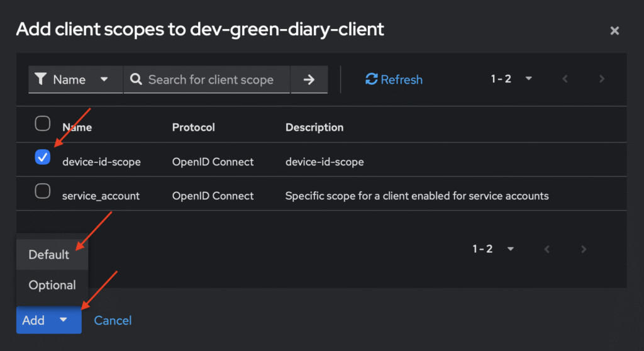Screen dimensions: 644x351
Task: Toggle the select-all header checkbox
Action: 42,123
